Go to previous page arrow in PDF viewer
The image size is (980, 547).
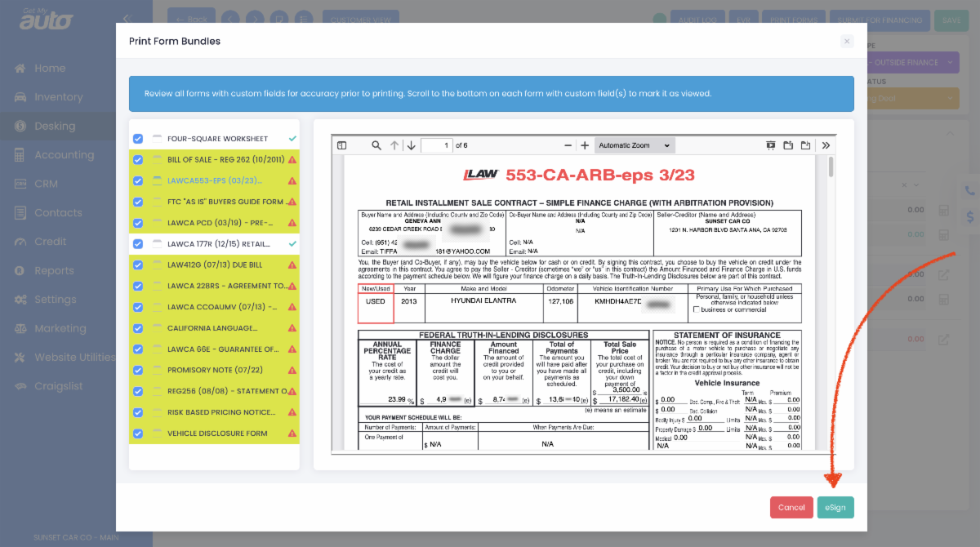pyautogui.click(x=394, y=145)
